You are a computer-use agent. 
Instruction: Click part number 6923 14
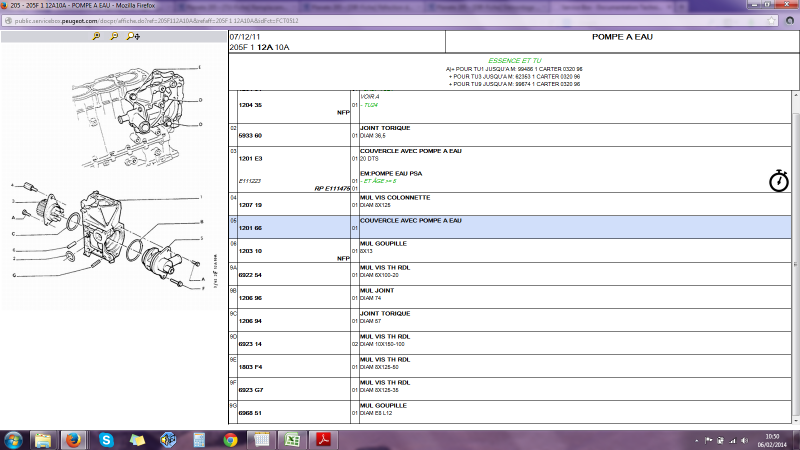tap(250, 344)
